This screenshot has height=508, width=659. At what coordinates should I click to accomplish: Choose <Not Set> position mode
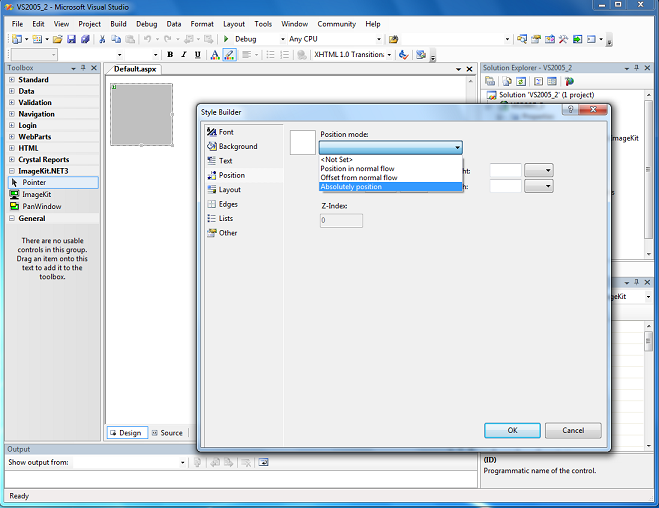391,160
